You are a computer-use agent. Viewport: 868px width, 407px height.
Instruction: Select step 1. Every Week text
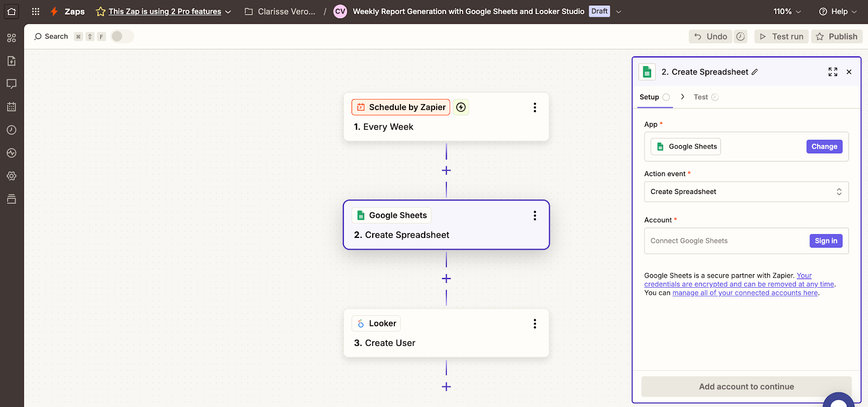pyautogui.click(x=384, y=127)
